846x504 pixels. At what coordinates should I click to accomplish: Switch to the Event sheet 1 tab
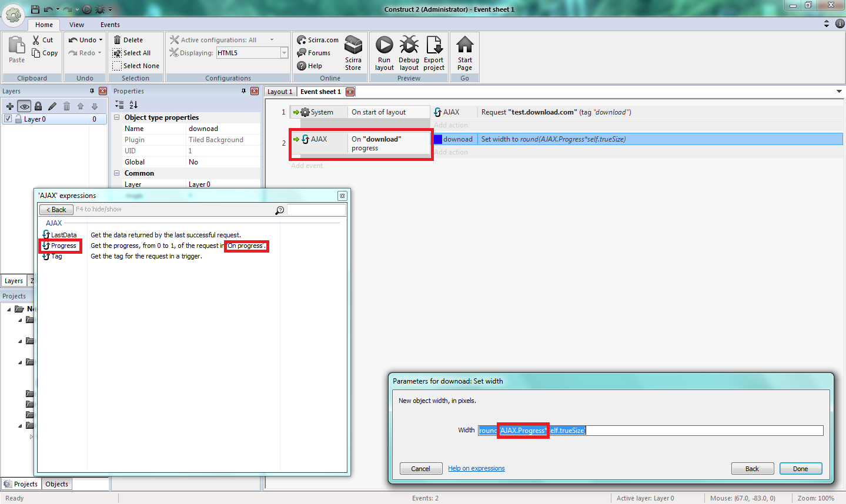(321, 92)
